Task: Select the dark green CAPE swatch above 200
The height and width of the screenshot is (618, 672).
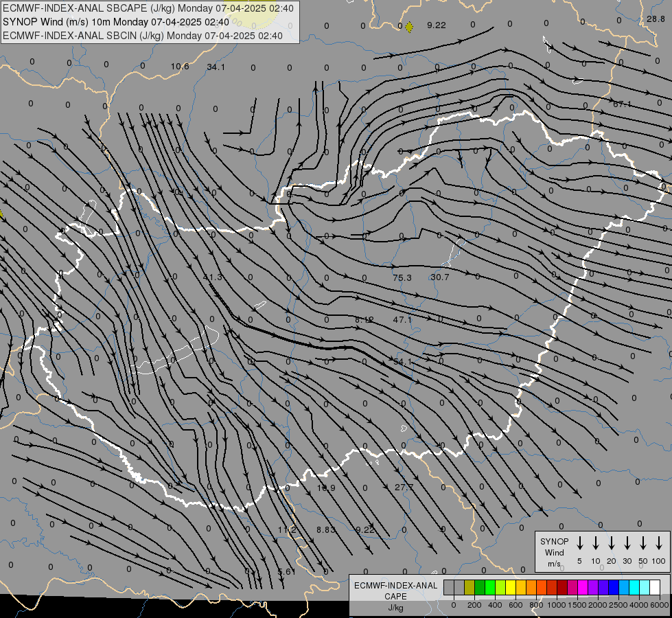Action: pyautogui.click(x=480, y=587)
